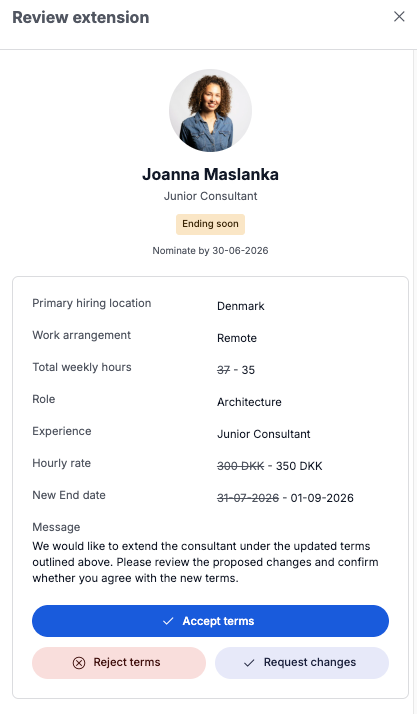Click the Review extension title
Viewport: 417px width, 714px height.
[x=81, y=17]
